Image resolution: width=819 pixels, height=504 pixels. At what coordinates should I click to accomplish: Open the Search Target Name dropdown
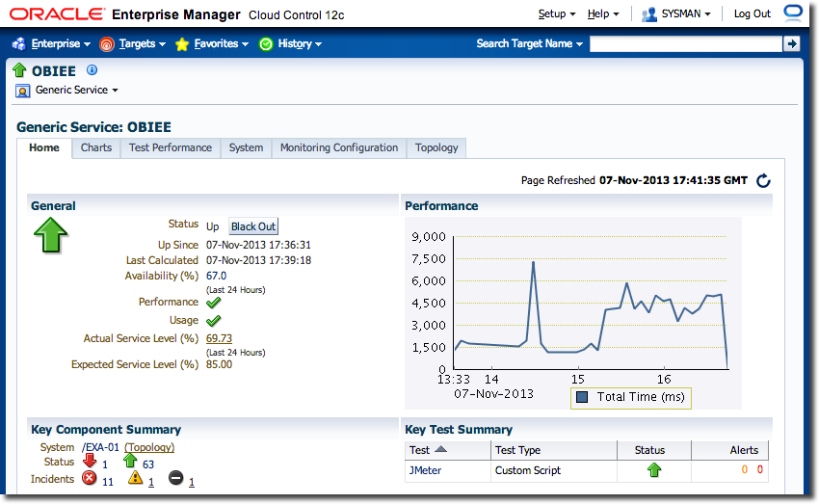529,43
